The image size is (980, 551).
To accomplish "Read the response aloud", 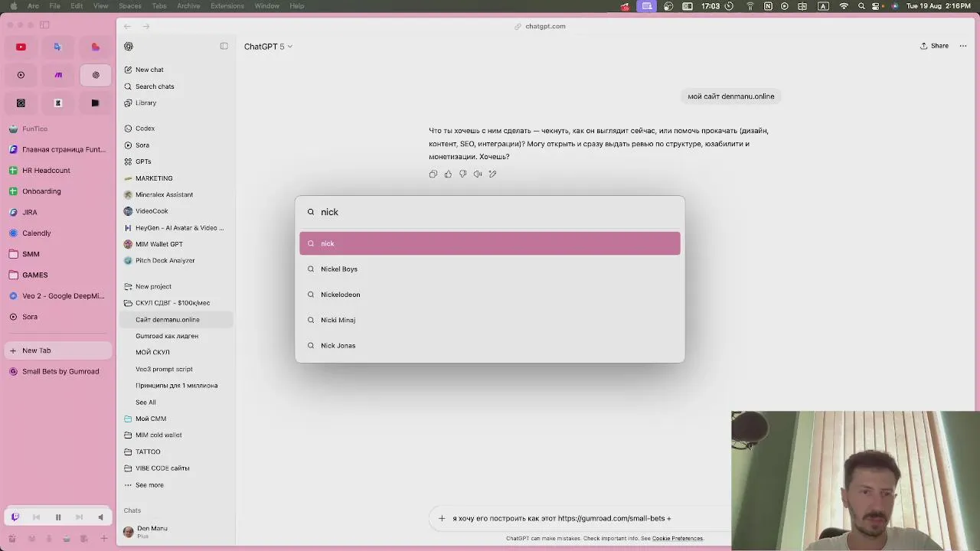I will click(x=478, y=174).
